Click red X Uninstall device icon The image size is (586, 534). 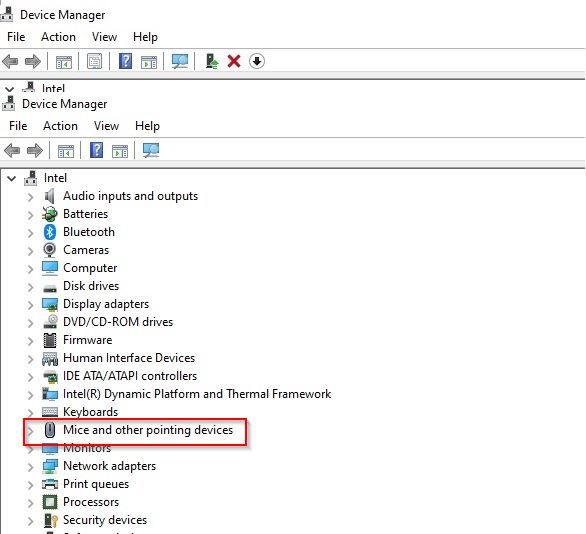(234, 61)
